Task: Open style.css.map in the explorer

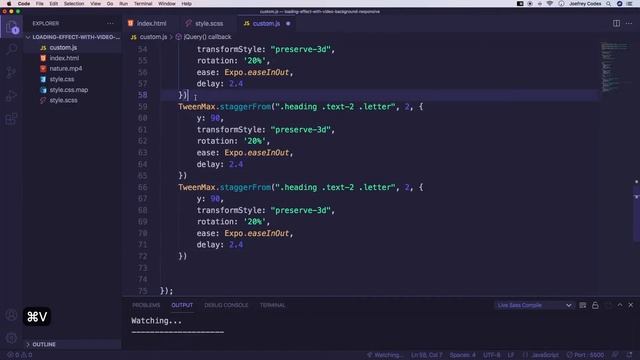Action: coord(69,90)
